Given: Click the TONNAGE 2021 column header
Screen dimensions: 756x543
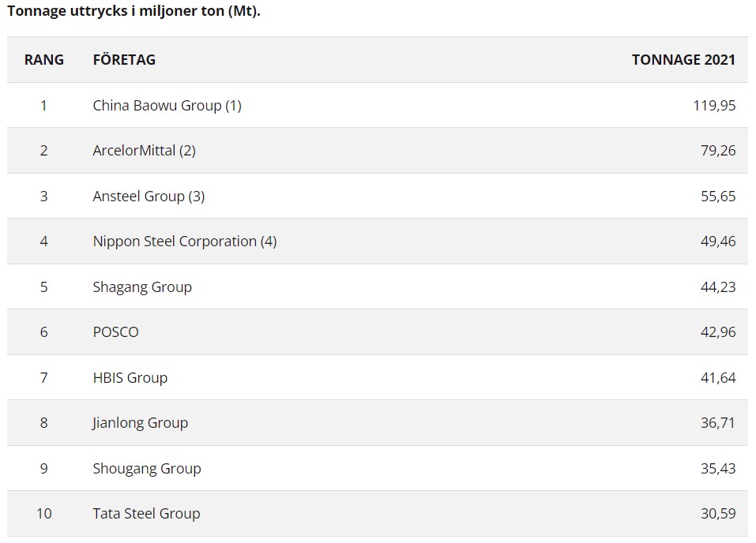Looking at the screenshot, I should point(683,59).
